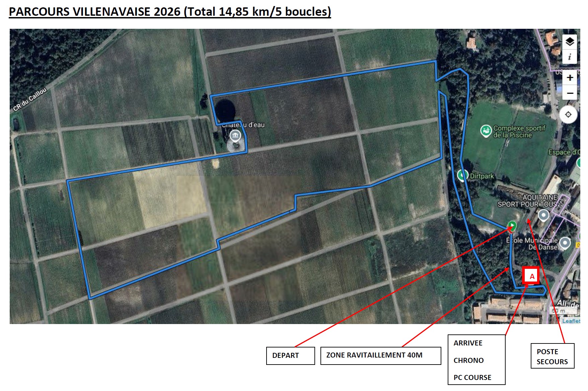
Task: Click the red 'A' arrival marker box
Action: [531, 276]
